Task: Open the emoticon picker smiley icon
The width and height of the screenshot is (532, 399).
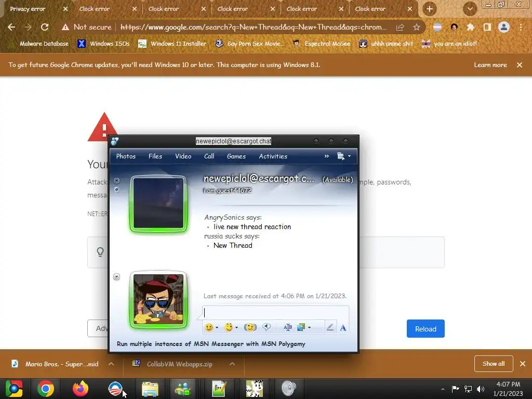Action: pos(209,327)
